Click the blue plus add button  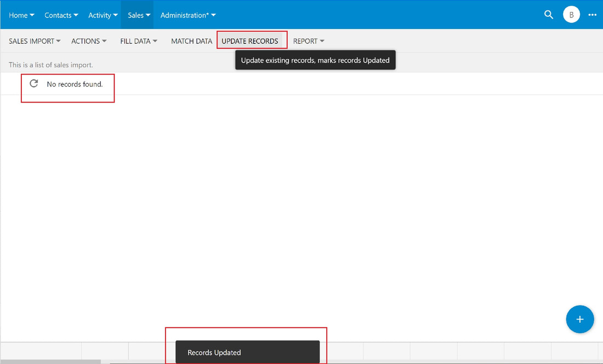[580, 319]
